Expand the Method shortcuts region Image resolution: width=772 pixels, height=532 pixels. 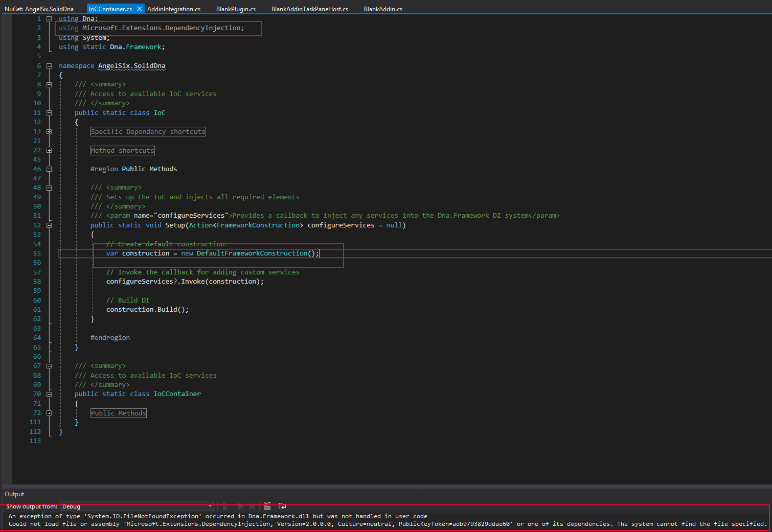(49, 150)
